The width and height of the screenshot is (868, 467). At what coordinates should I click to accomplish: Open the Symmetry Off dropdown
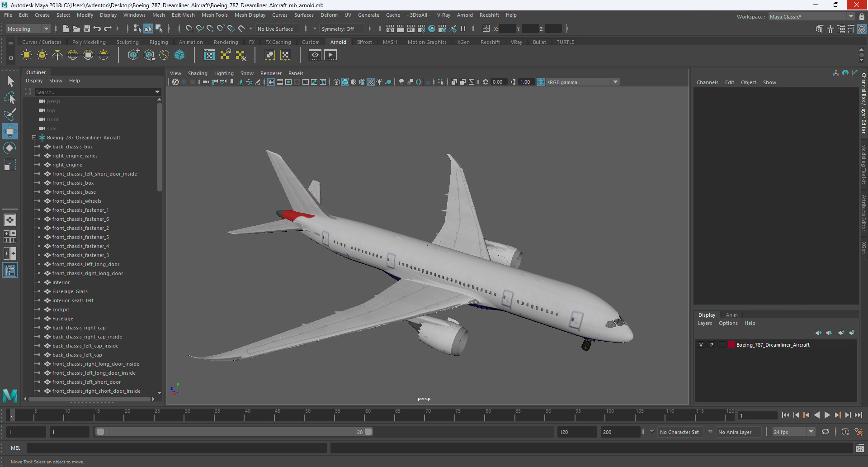pos(342,29)
